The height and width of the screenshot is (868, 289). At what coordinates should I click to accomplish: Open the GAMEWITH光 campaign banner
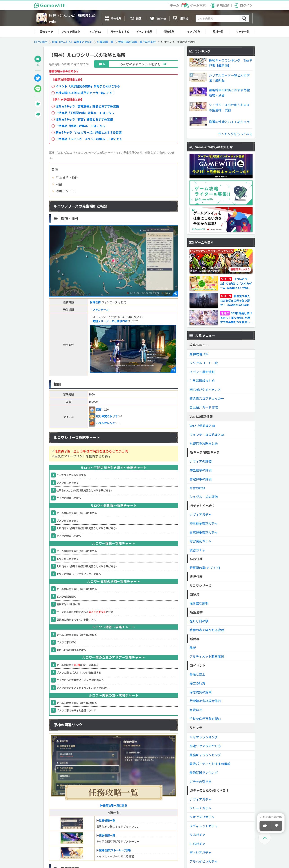click(221, 166)
